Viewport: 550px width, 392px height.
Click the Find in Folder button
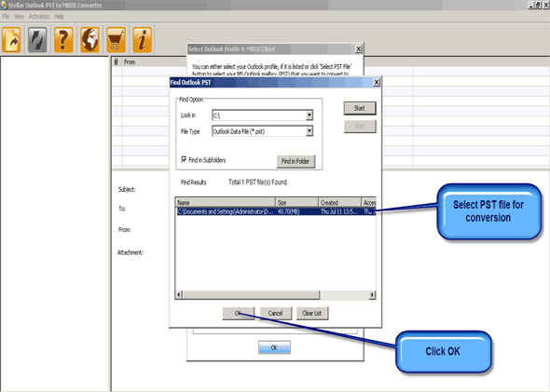pyautogui.click(x=296, y=161)
